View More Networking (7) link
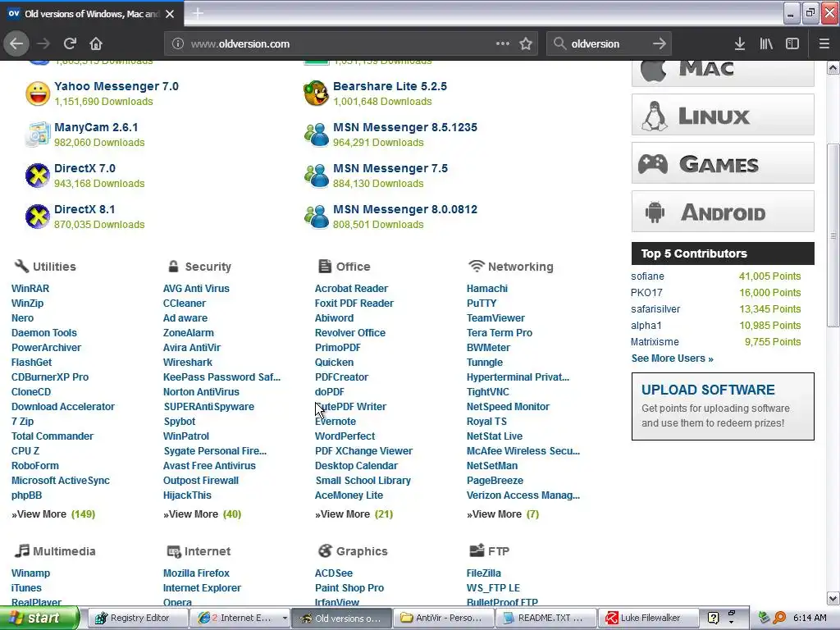The image size is (840, 630). tap(503, 514)
